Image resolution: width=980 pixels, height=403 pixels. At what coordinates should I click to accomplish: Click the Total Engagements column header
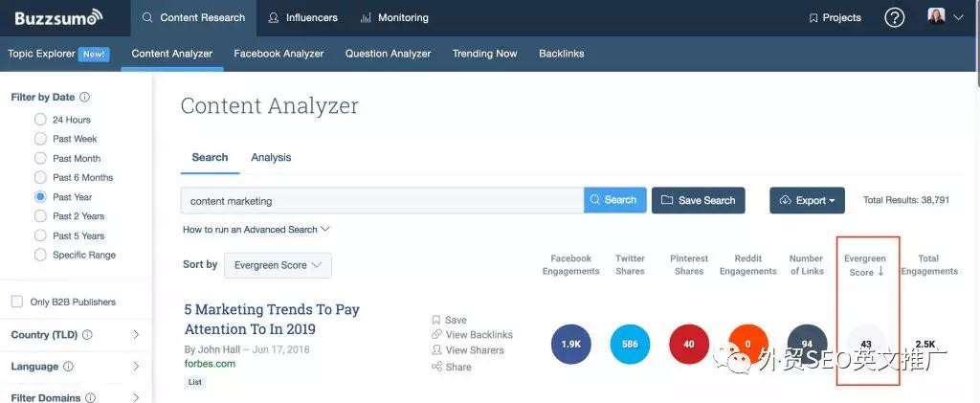(x=928, y=265)
